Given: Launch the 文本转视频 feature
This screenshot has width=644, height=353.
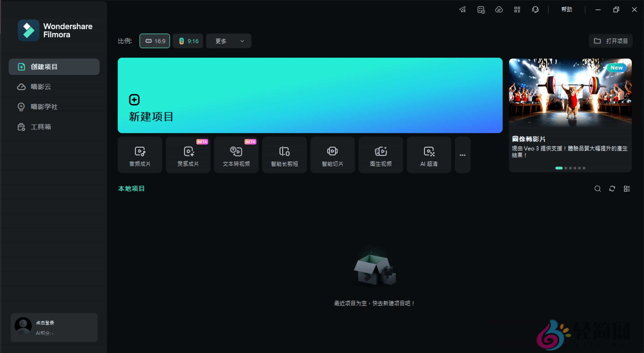Looking at the screenshot, I should tap(236, 155).
